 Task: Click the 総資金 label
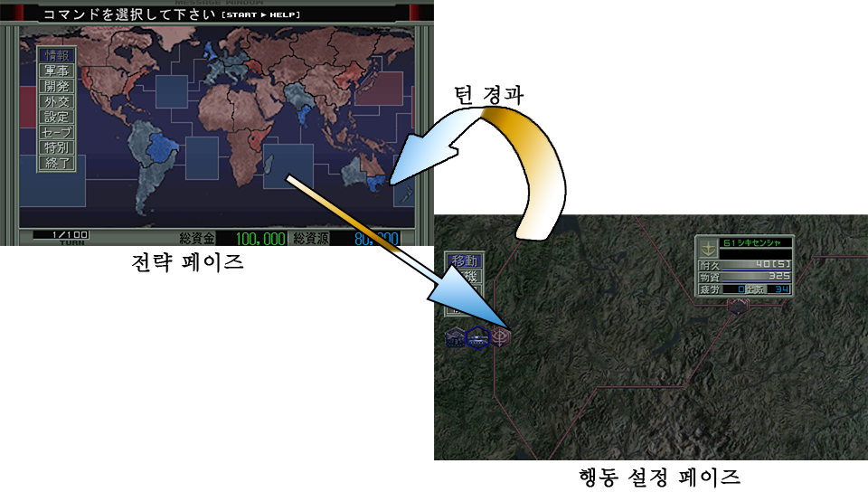click(196, 239)
